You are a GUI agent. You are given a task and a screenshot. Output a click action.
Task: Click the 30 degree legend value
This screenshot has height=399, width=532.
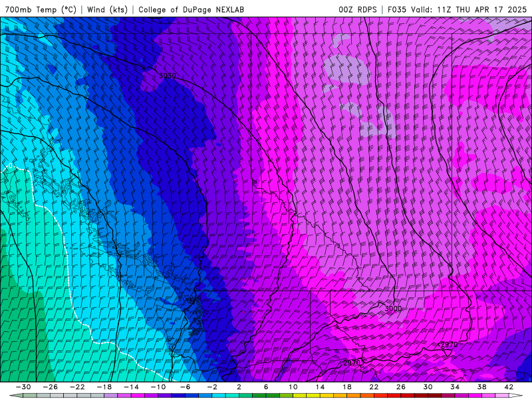pyautogui.click(x=428, y=387)
